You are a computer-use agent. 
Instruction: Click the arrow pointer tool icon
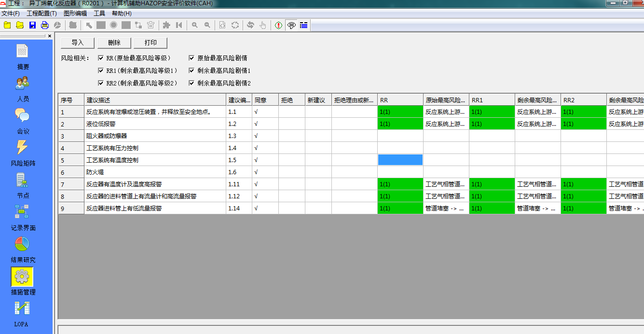89,25
